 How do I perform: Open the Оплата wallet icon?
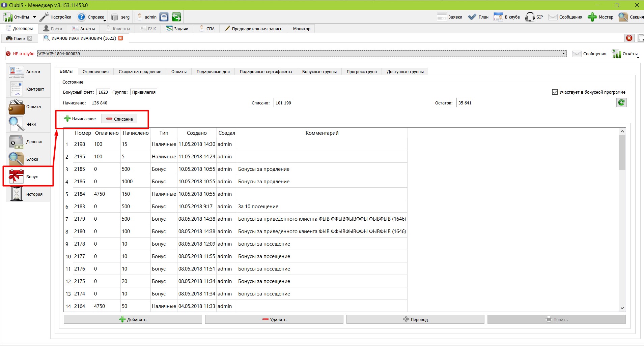click(x=16, y=107)
